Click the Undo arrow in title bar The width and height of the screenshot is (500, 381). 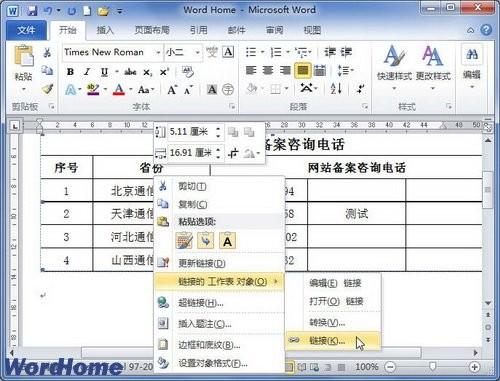point(48,11)
